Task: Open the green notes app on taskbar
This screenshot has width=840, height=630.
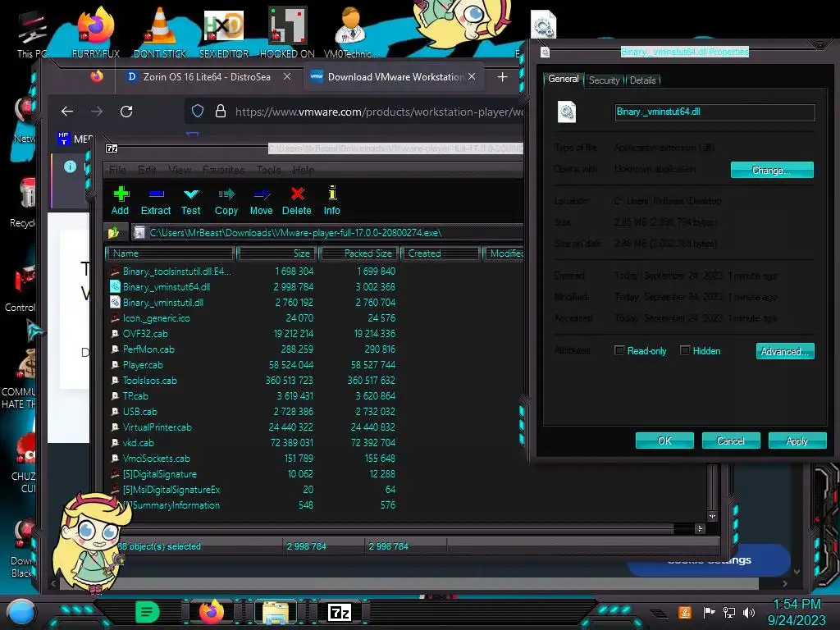Action: (148, 612)
